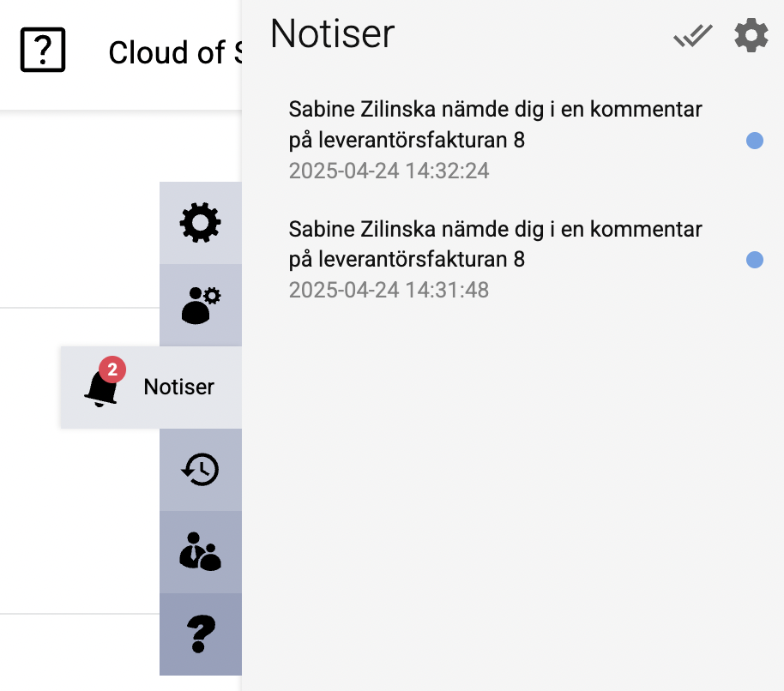Mark all notifications read with double checkmark
This screenshot has width=784, height=691.
click(x=692, y=35)
